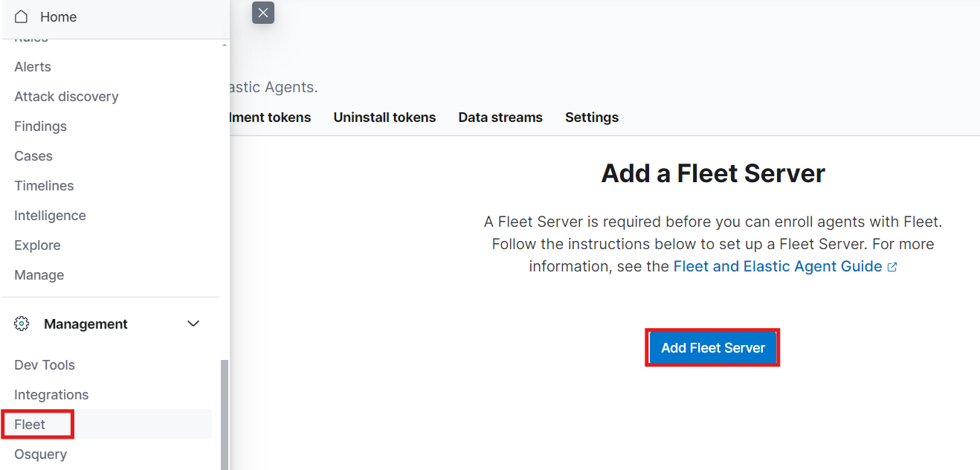This screenshot has width=980, height=470.
Task: Click the Home label in the sidebar
Action: click(x=58, y=16)
